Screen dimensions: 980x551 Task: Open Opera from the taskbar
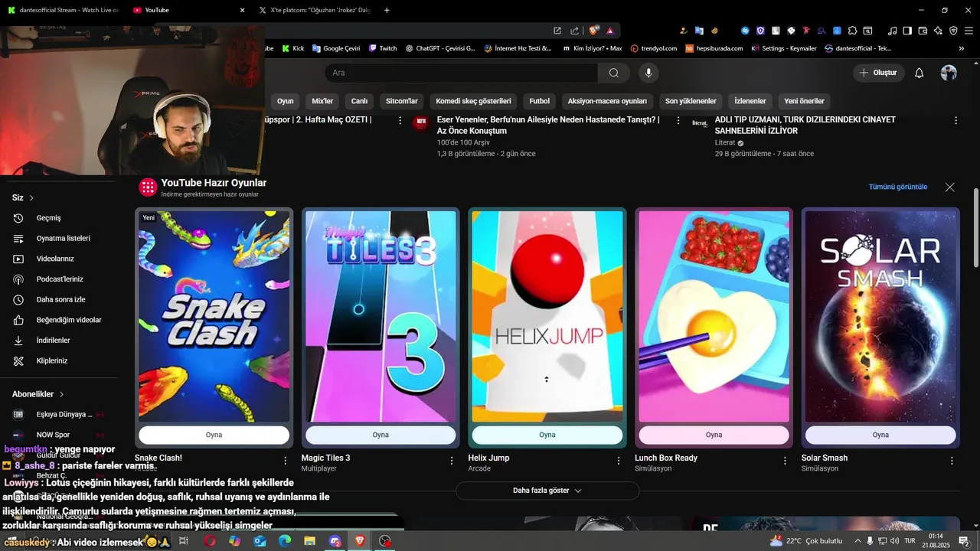(x=210, y=541)
